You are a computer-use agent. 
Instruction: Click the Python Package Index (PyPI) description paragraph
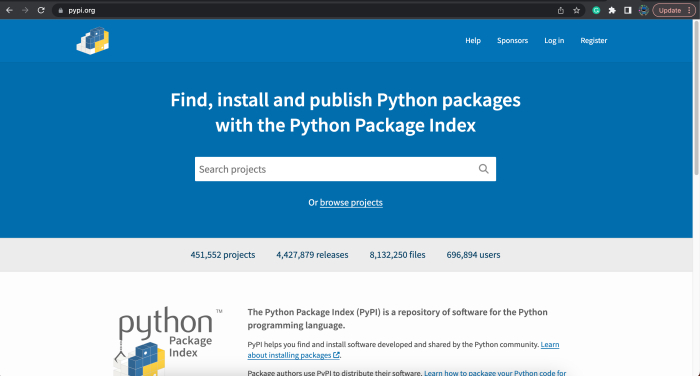(397, 318)
